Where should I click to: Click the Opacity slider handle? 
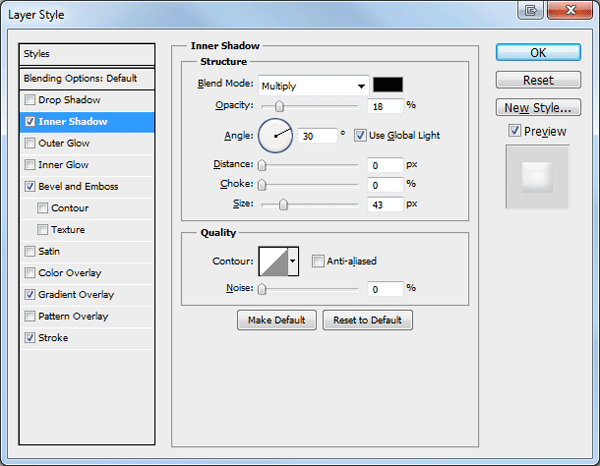click(279, 106)
